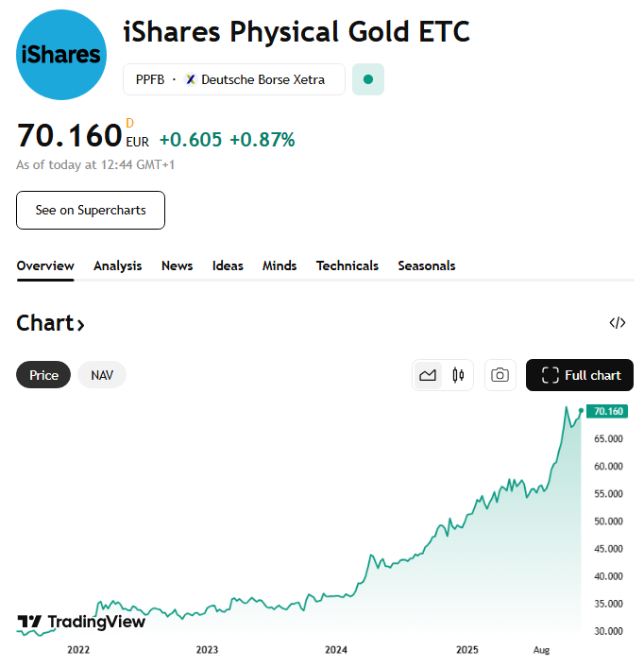The image size is (644, 667).
Task: Switch chart to candlestick style
Action: 459,375
